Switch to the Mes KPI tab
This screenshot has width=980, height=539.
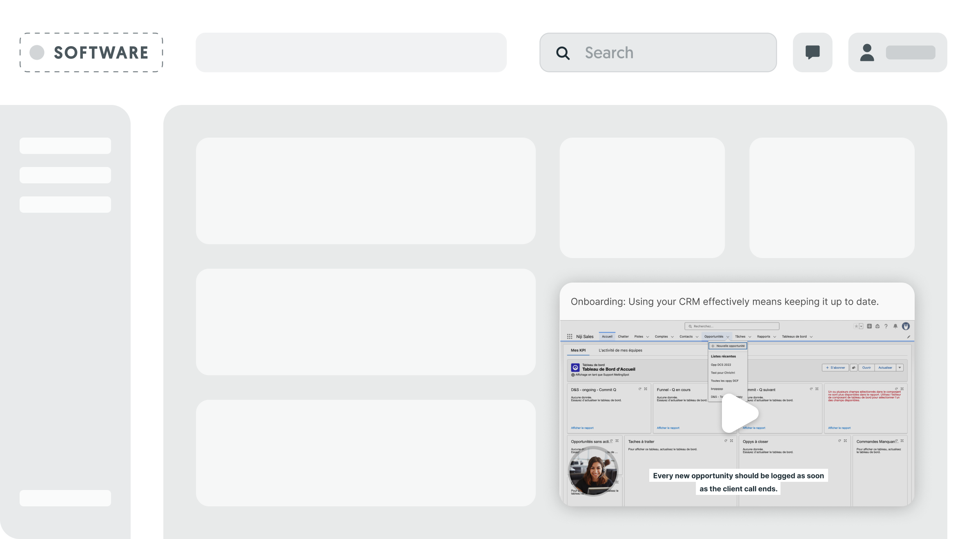click(x=578, y=350)
